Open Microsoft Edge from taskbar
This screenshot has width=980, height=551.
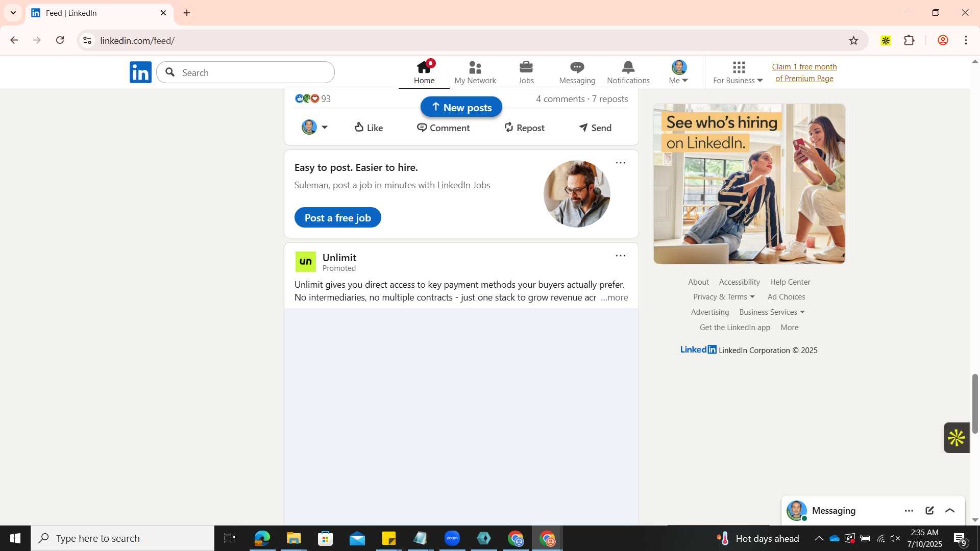click(x=262, y=538)
